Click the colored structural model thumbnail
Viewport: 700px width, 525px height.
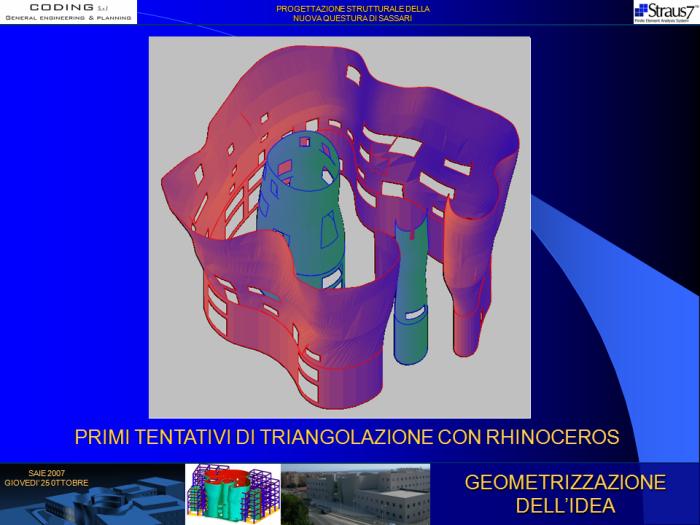(231, 494)
